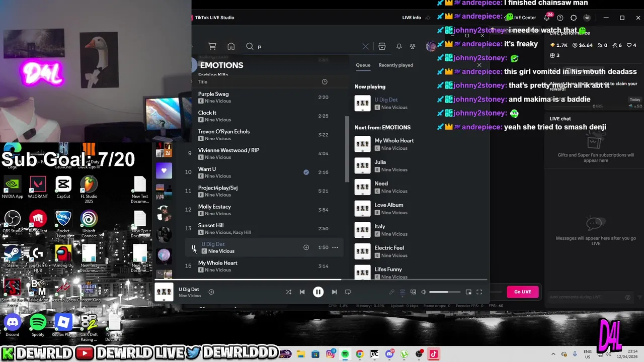Close the Spotify queue panel
This screenshot has height=362, width=644.
click(479, 65)
